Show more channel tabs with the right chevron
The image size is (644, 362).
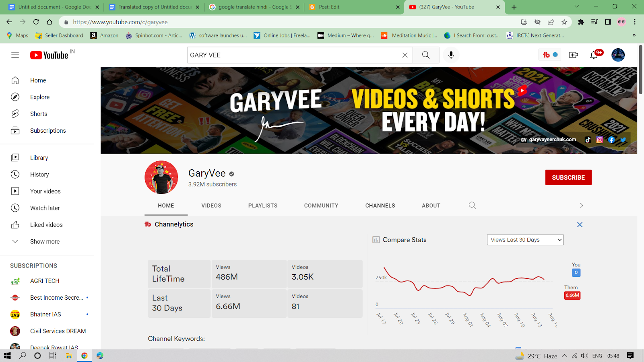point(581,206)
